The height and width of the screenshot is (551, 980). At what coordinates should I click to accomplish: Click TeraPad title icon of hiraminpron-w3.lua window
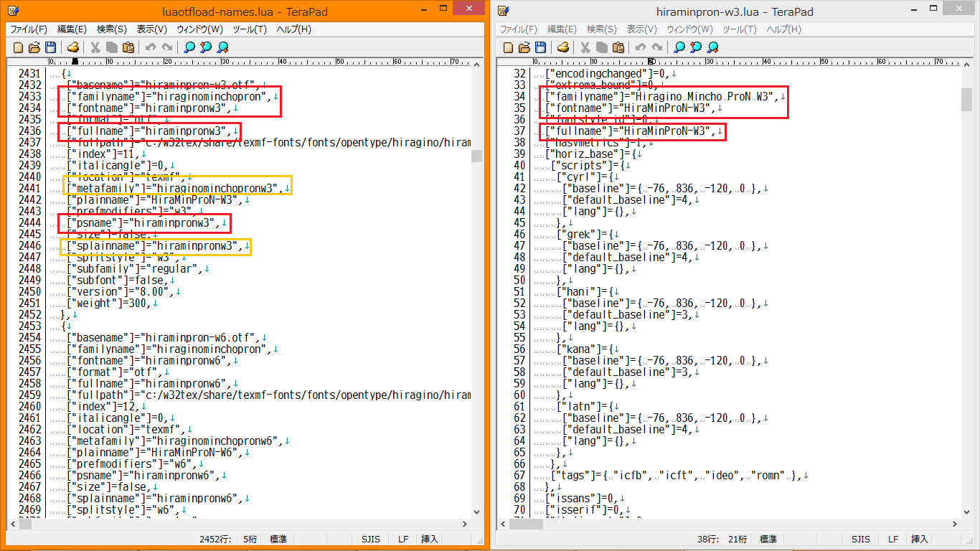[503, 11]
